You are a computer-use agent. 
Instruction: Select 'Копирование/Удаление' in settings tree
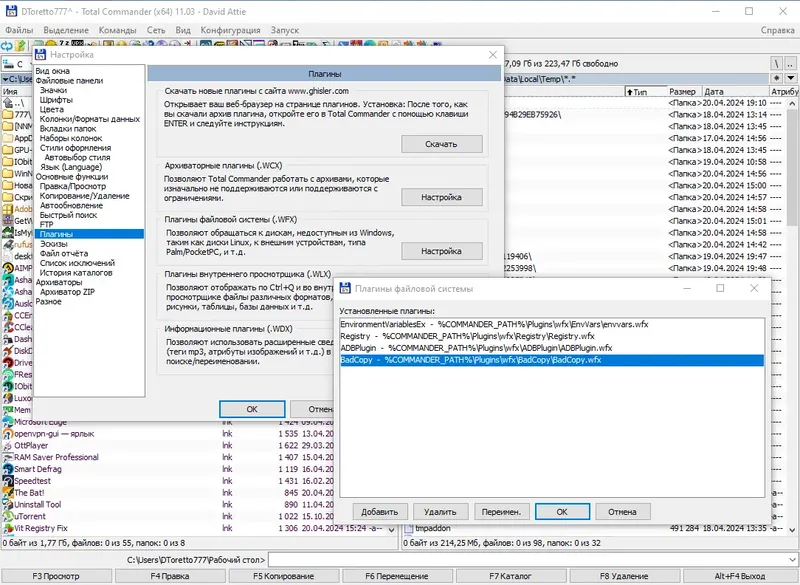point(84,196)
